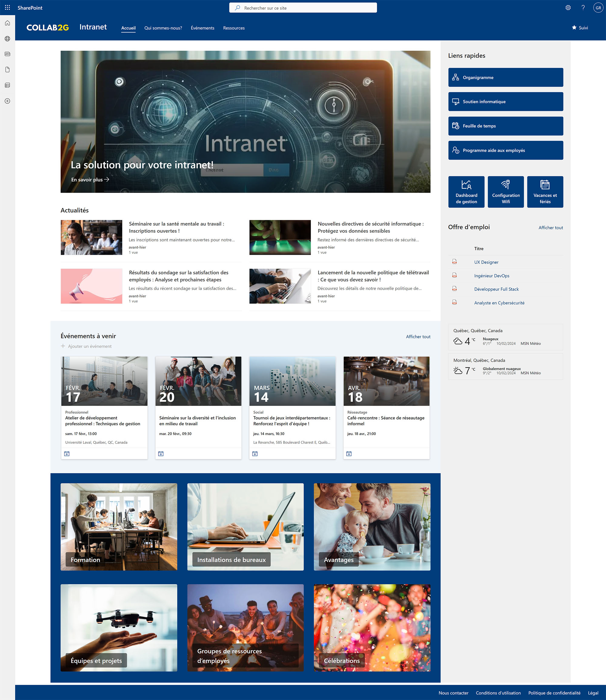Open the Analyste en Cybersécurité job posting

[499, 303]
